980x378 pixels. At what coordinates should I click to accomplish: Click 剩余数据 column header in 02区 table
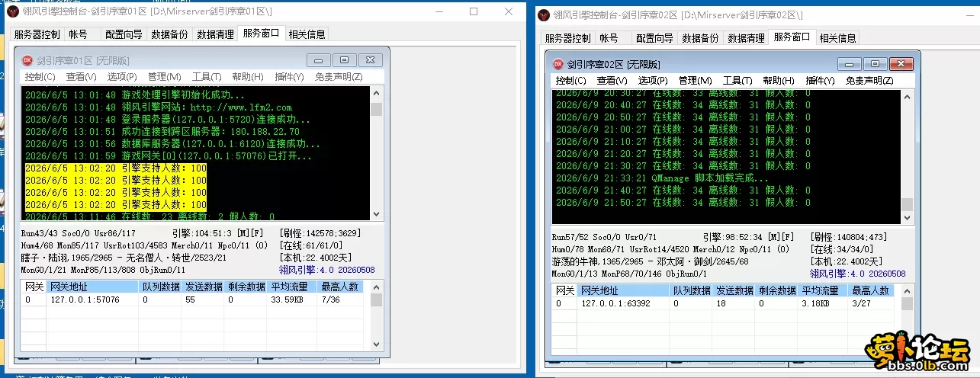776,291
